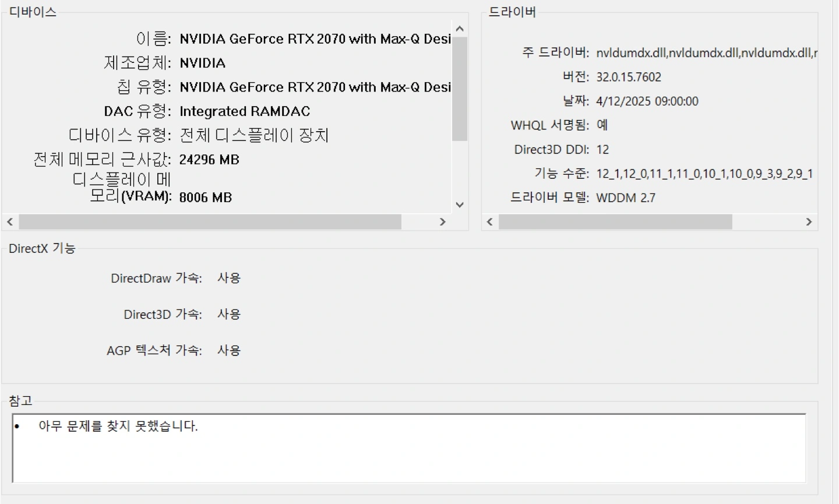Click the DirectDraw 가속 사용 value
This screenshot has width=839, height=504.
click(x=229, y=278)
